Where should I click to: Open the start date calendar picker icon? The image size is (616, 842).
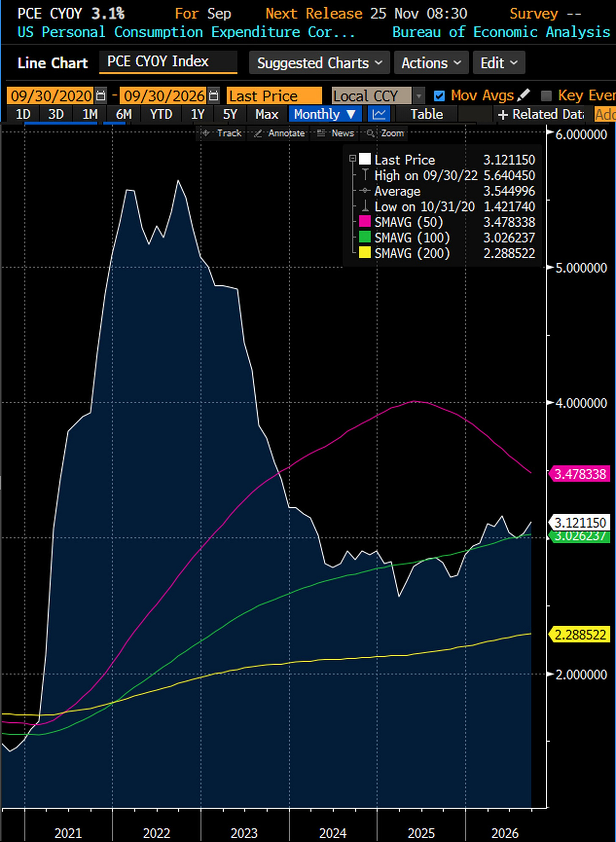click(x=101, y=96)
